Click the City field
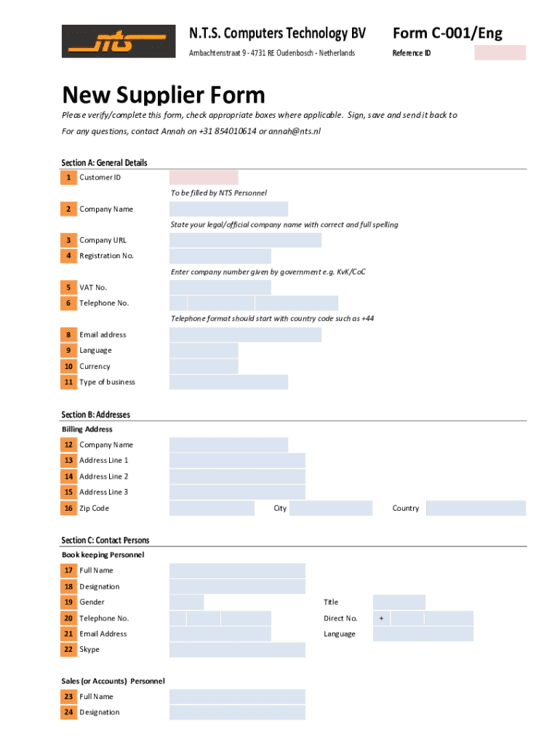Viewport: 560px width, 745px height. [331, 509]
